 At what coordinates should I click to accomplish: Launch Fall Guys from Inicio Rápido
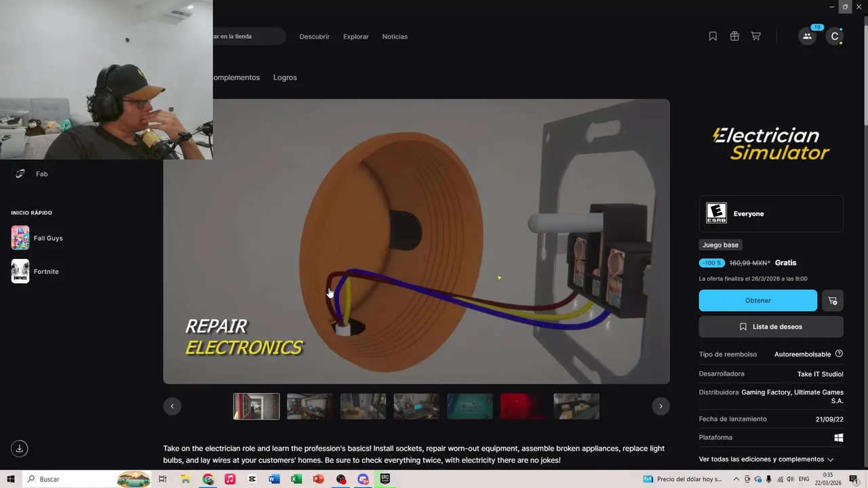[x=37, y=238]
